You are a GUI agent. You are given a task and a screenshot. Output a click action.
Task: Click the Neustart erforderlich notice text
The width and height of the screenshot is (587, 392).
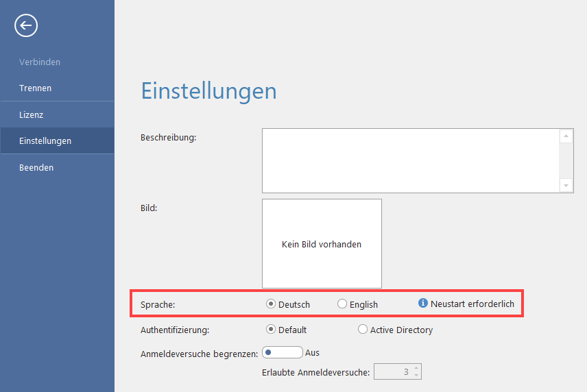472,304
